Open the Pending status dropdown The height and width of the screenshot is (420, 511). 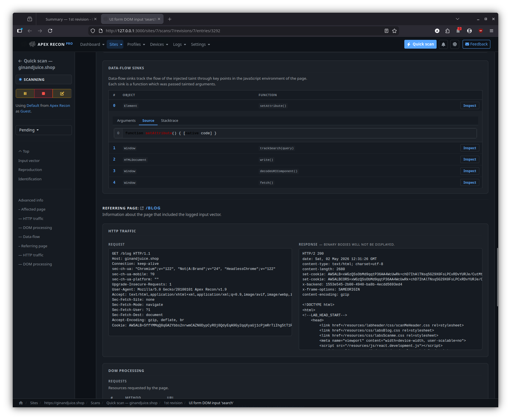click(44, 130)
